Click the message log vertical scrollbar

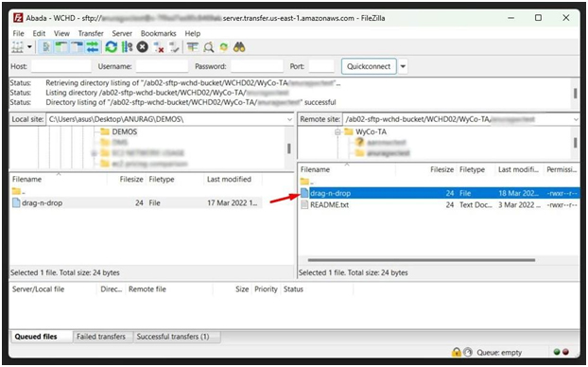(576, 93)
